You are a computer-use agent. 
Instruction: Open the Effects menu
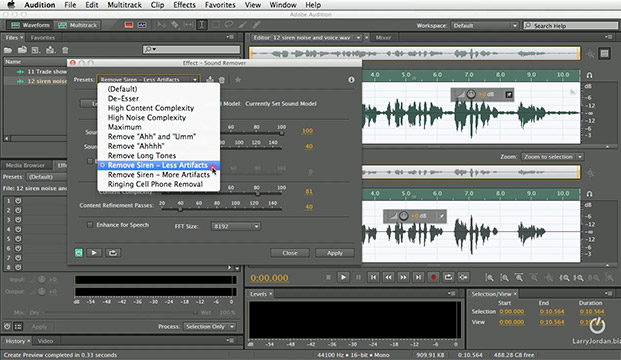click(x=184, y=5)
